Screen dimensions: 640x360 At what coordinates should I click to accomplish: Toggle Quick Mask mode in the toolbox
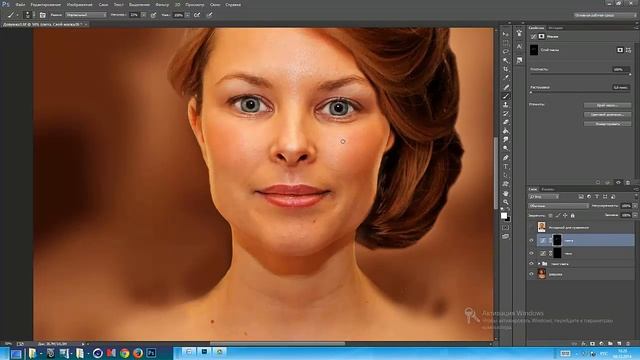(506, 227)
